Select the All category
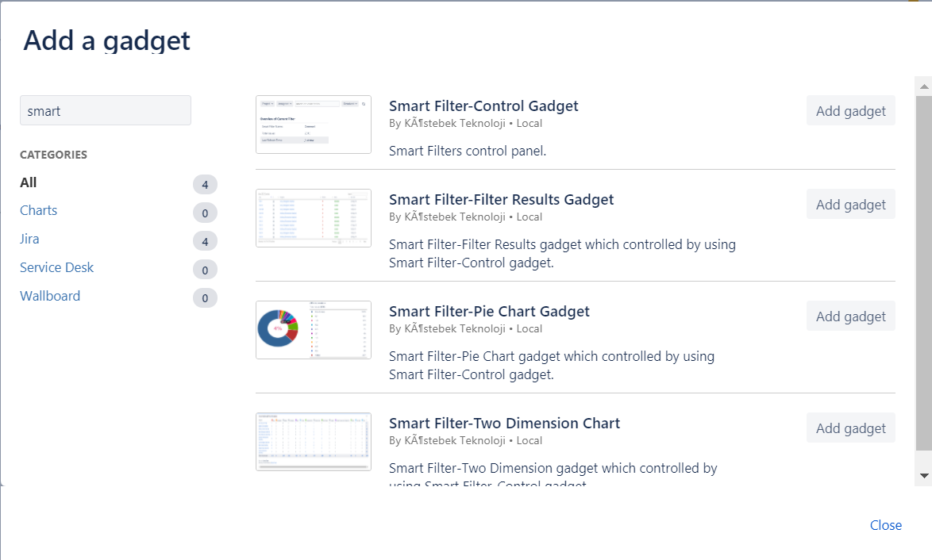This screenshot has height=560, width=932. pos(28,182)
